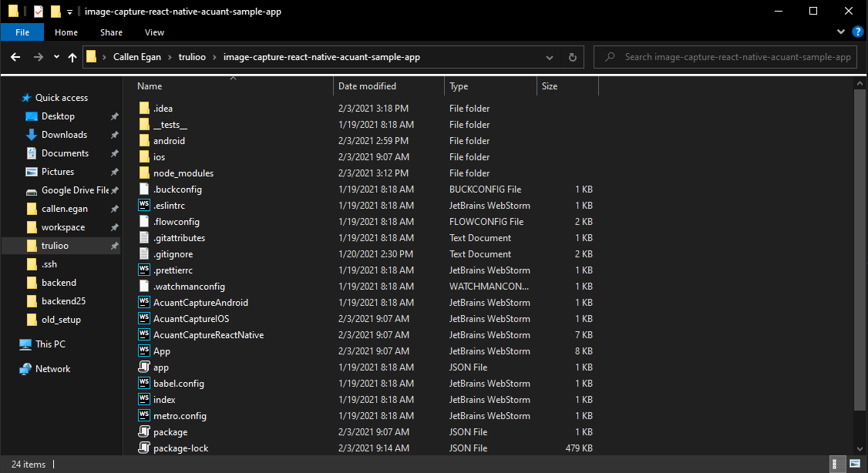Screen dimensions: 868x473
Task: Refresh the current folder view
Action: [572, 58]
